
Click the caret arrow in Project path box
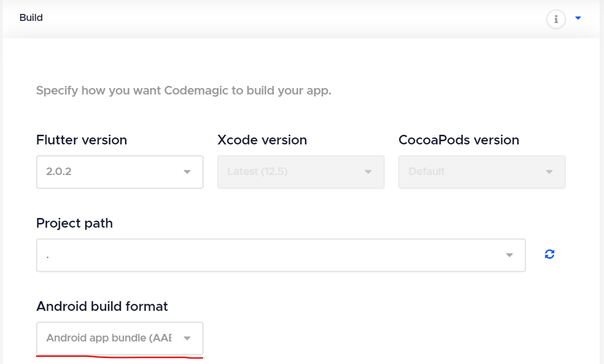[x=509, y=255]
